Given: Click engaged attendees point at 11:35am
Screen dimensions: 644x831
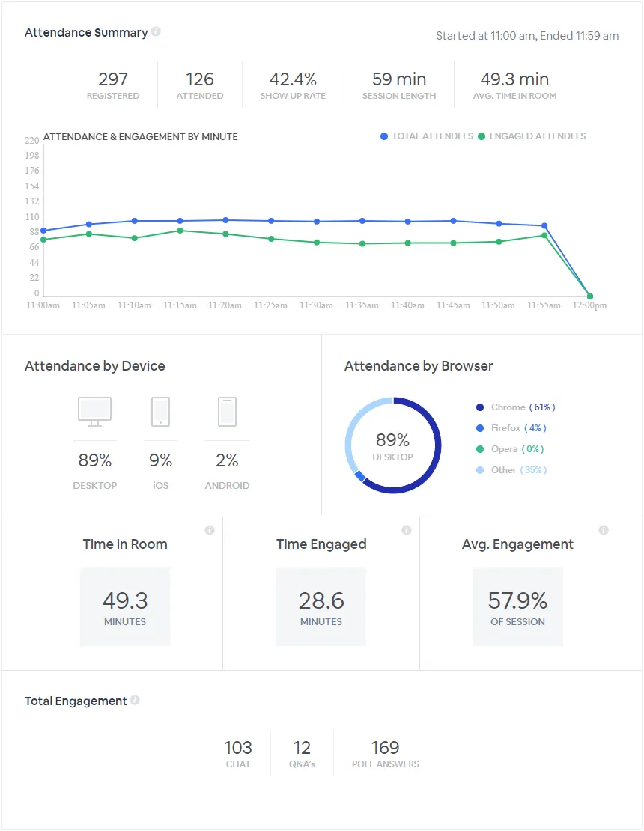Looking at the screenshot, I should (362, 244).
